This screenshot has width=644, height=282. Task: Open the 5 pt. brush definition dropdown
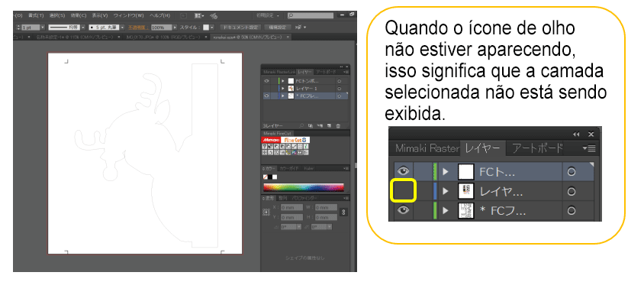tap(123, 28)
